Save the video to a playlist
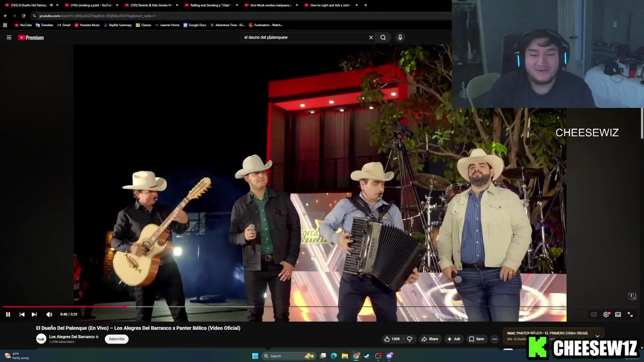This screenshot has width=644, height=362. click(476, 339)
